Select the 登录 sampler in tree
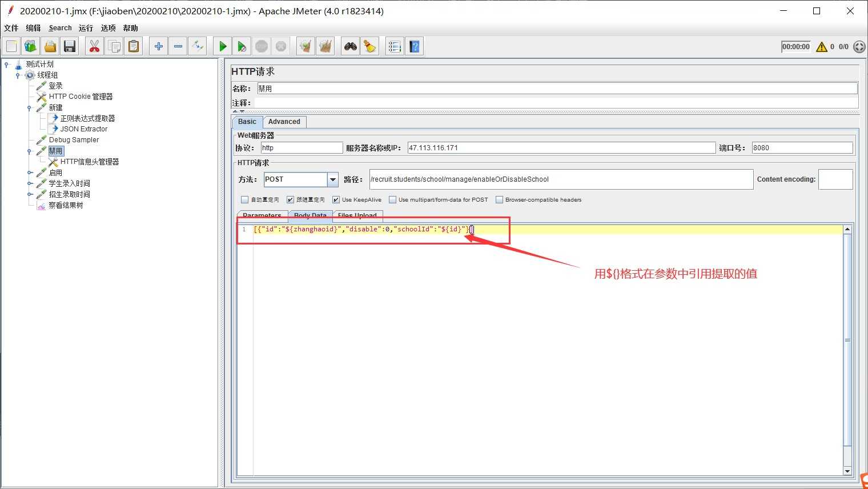This screenshot has height=489, width=868. [55, 86]
